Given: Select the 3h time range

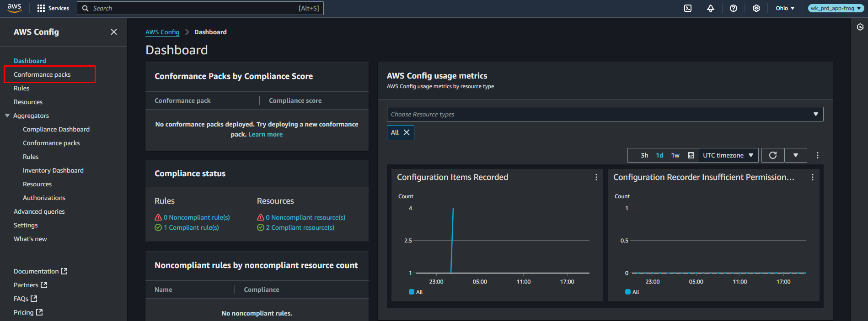Looking at the screenshot, I should (644, 155).
